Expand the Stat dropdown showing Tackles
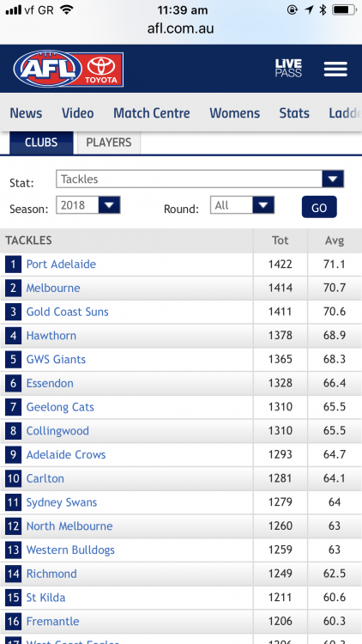The height and width of the screenshot is (644, 362). (x=200, y=179)
